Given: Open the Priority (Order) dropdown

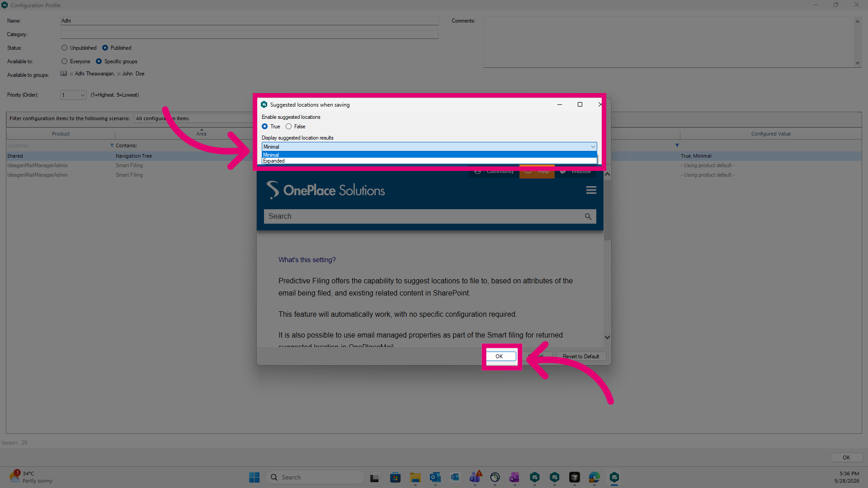Looking at the screenshot, I should pyautogui.click(x=73, y=95).
